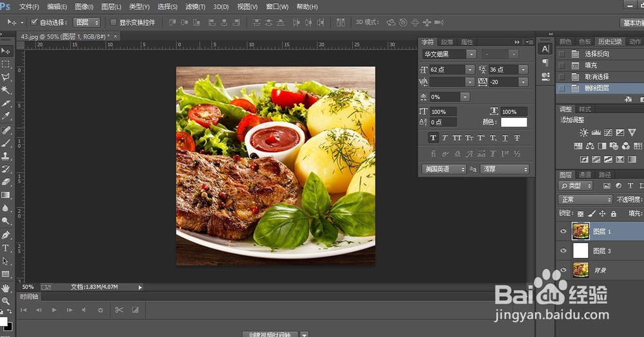Image resolution: width=644 pixels, height=337 pixels.
Task: Open the 图像(I) menu
Action: 84,6
